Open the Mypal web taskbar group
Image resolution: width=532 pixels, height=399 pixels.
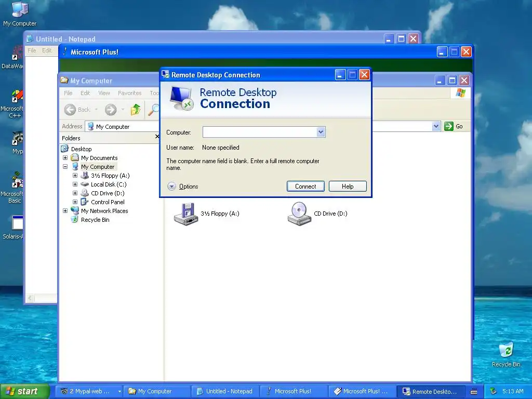[89, 391]
